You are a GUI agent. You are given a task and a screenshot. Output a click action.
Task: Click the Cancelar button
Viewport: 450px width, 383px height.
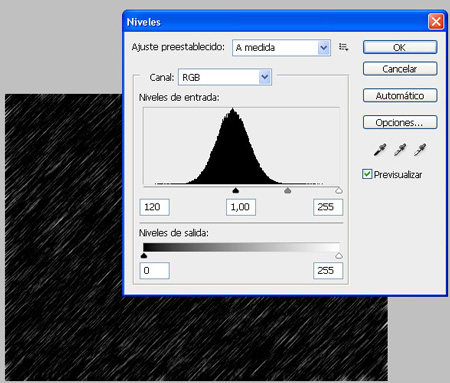[x=400, y=69]
